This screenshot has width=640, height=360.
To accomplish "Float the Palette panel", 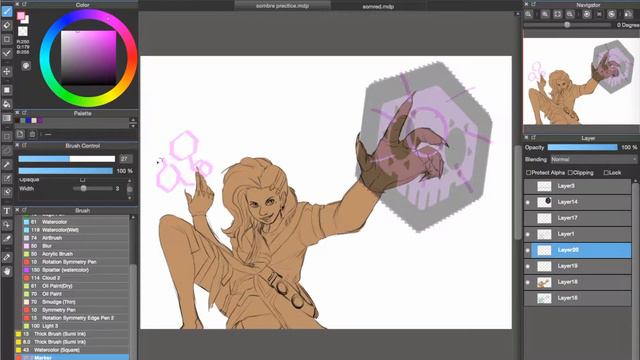I will [x=24, y=113].
